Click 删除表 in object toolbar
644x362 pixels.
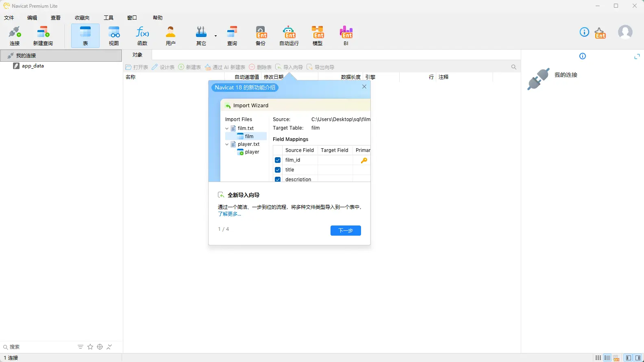260,67
